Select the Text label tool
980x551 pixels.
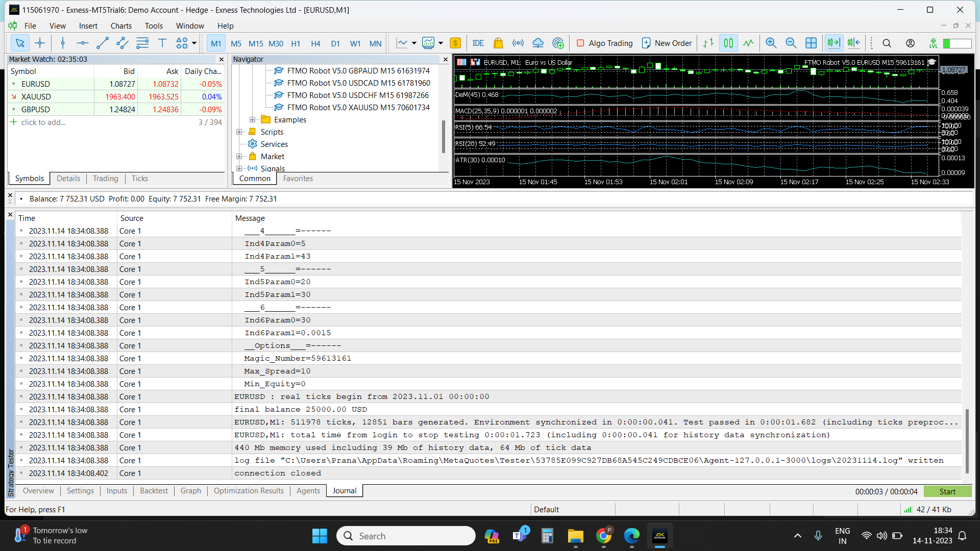(x=162, y=43)
